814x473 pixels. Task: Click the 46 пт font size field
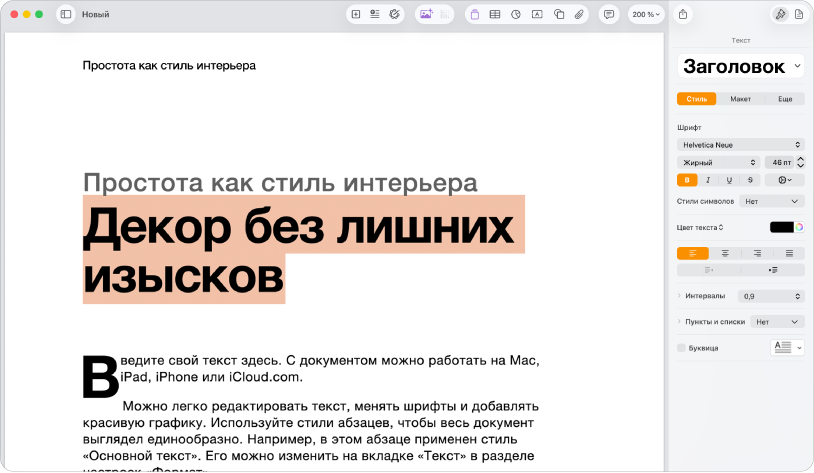(x=779, y=163)
